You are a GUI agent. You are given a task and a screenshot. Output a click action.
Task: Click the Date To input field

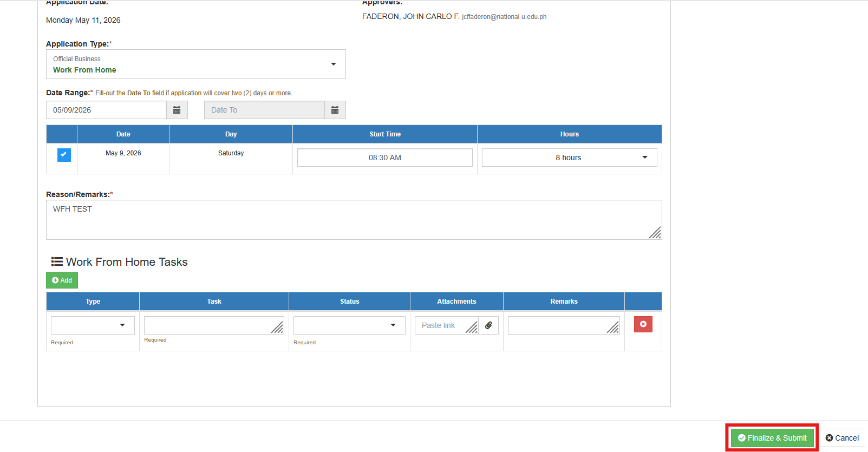pos(264,110)
